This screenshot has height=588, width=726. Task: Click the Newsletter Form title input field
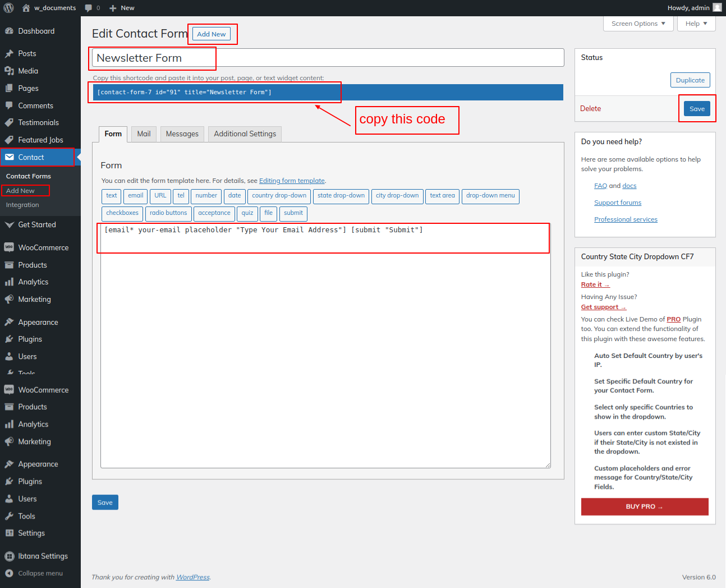(387, 58)
